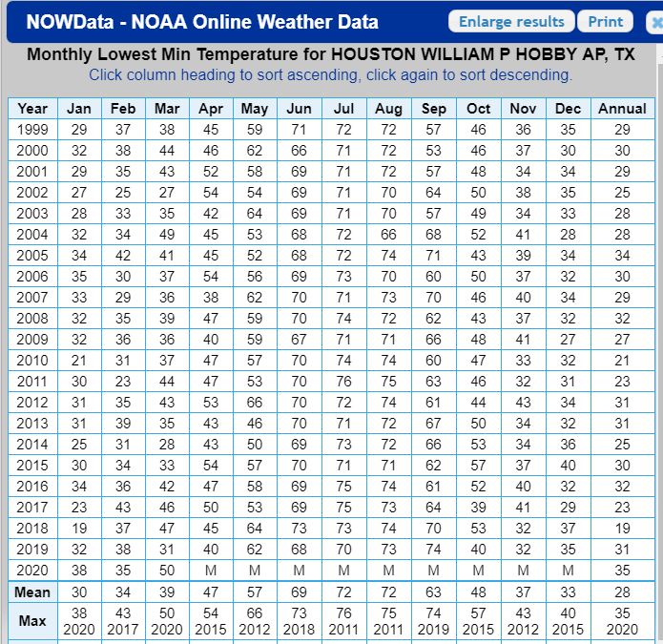Screen dimensions: 663x644
Task: Sort by May column heading
Action: pos(255,109)
